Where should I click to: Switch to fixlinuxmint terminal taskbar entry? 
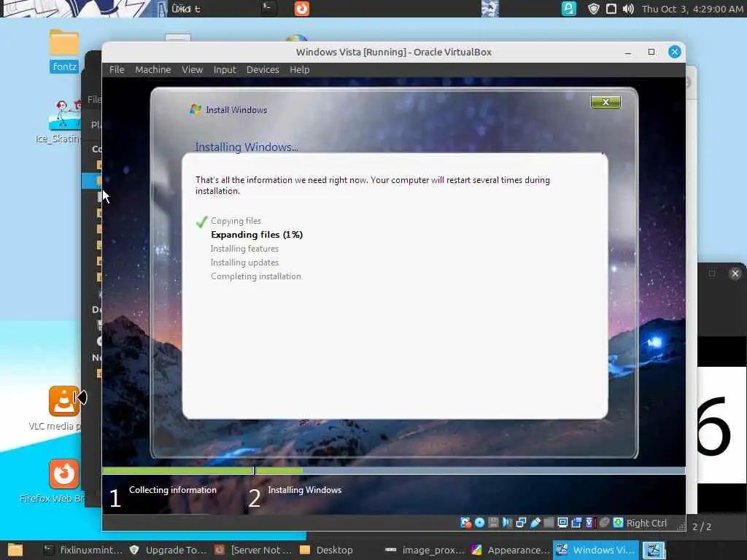(x=83, y=550)
